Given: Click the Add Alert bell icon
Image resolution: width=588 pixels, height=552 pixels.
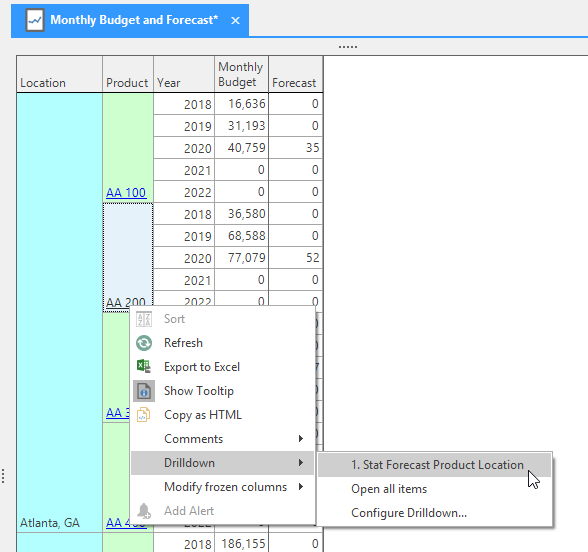Looking at the screenshot, I should coord(144,511).
